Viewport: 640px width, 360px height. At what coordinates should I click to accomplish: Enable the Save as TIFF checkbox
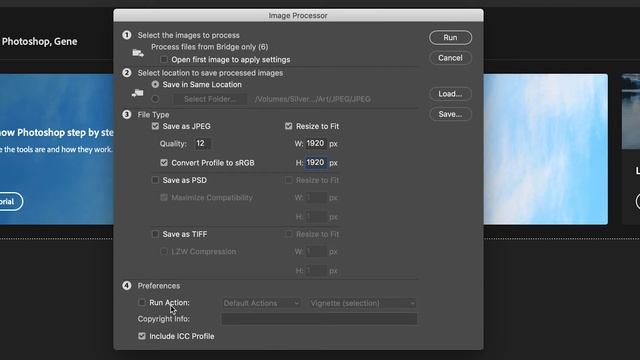click(x=155, y=234)
